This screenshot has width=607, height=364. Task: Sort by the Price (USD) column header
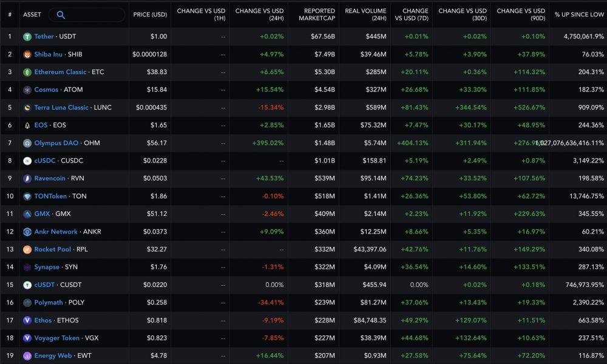click(x=150, y=15)
